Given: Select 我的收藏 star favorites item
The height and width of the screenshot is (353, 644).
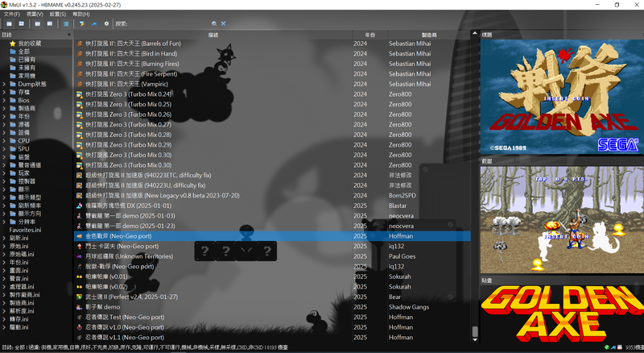Looking at the screenshot, I should [x=26, y=44].
